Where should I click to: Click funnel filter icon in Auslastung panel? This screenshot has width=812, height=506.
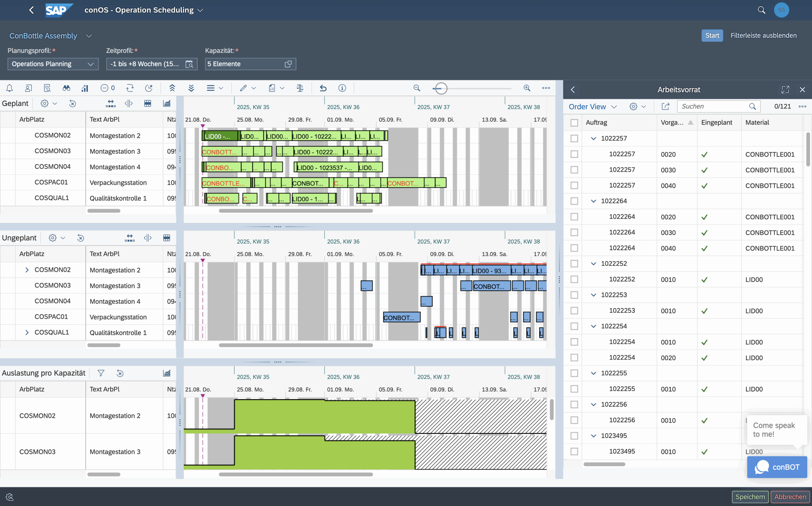coord(101,373)
